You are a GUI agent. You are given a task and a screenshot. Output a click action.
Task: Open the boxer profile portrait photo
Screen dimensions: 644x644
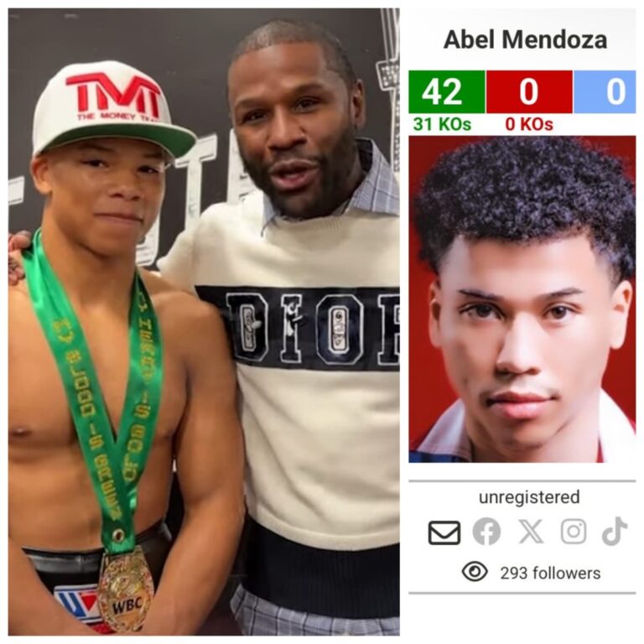point(522,299)
